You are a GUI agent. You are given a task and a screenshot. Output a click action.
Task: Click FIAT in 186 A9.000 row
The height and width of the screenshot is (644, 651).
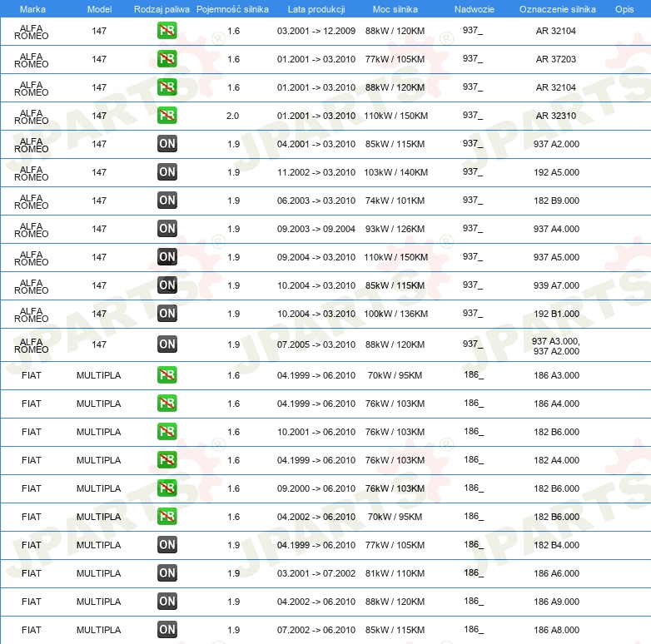[31, 602]
